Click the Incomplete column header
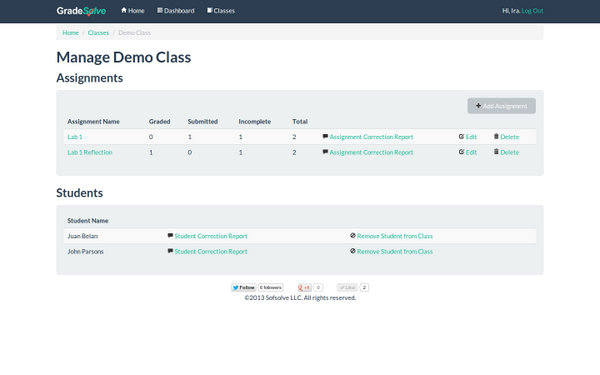600x375 pixels. pyautogui.click(x=255, y=121)
